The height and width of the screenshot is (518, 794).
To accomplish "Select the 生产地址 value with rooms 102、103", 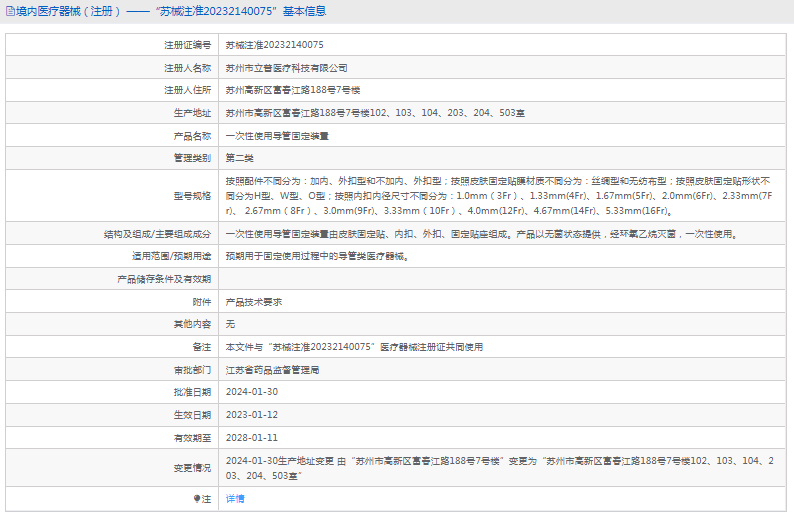I will 375,113.
